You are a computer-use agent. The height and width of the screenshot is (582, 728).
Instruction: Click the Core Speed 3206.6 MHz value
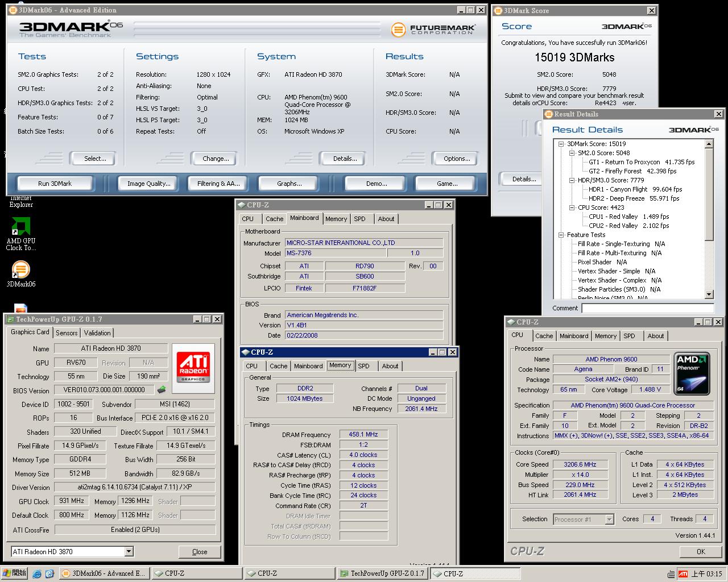580,464
